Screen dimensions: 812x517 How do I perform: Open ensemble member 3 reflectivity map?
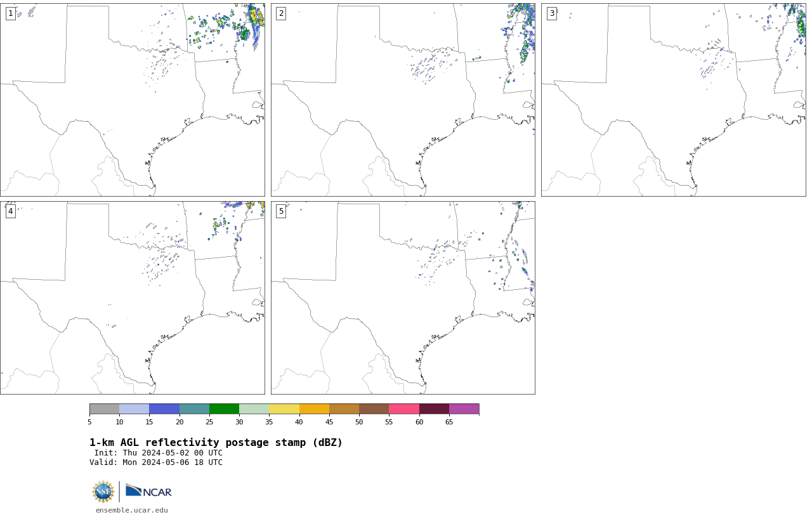[x=674, y=100]
